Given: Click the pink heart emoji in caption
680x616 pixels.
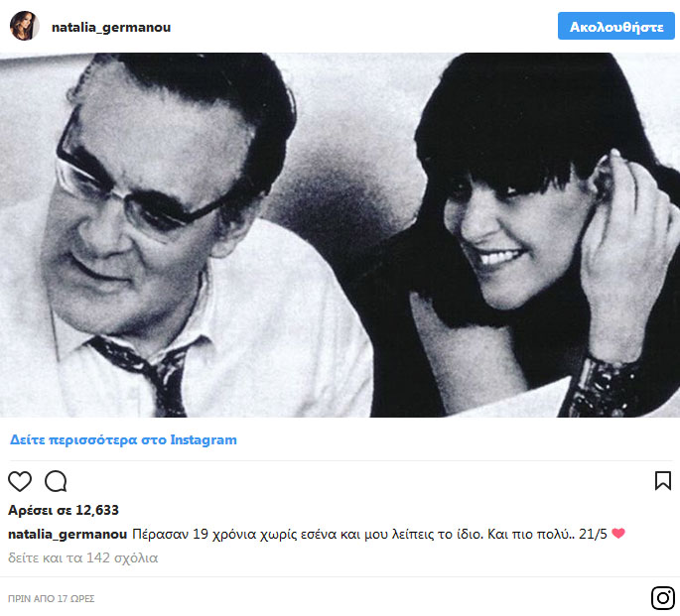Looking at the screenshot, I should click(618, 534).
